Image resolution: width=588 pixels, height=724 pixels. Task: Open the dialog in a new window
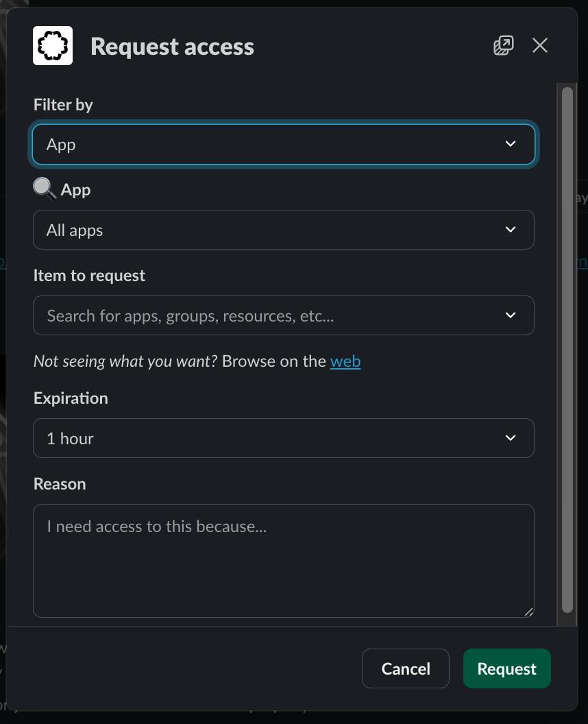point(504,45)
